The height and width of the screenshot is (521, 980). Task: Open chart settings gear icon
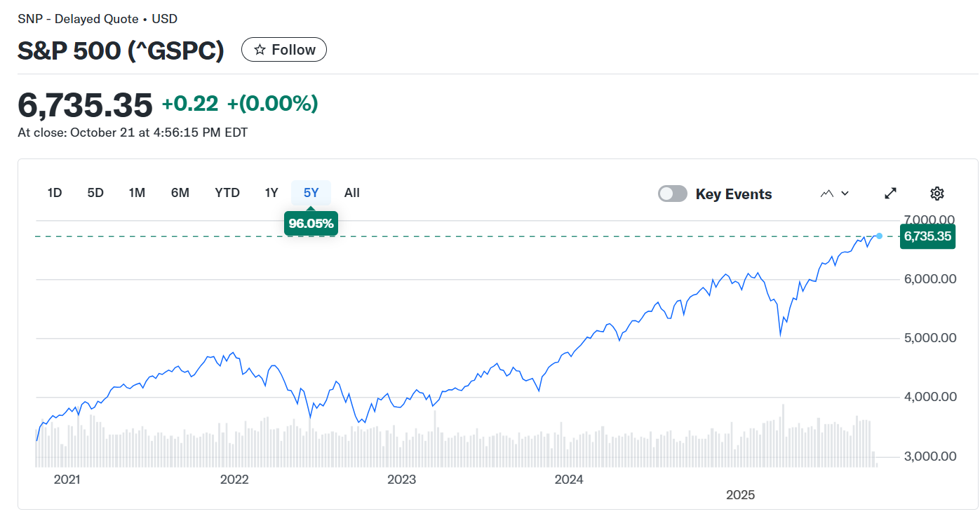coord(937,194)
